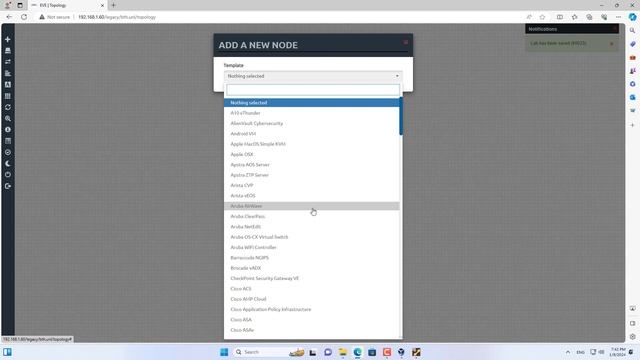Open Edge sidebar settings gear
This screenshot has height=360, width=640.
(x=632, y=336)
